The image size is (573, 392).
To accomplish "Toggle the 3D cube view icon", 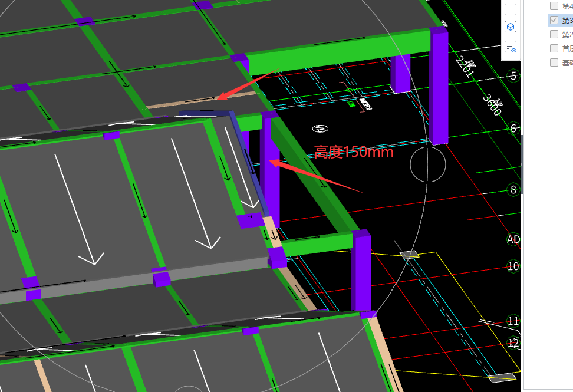I will point(510,27).
